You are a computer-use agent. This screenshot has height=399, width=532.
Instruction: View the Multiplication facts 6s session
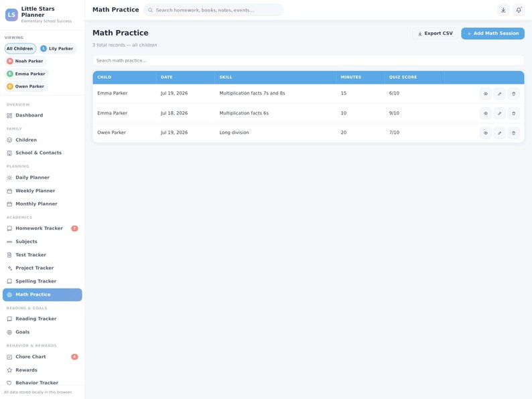tap(486, 114)
